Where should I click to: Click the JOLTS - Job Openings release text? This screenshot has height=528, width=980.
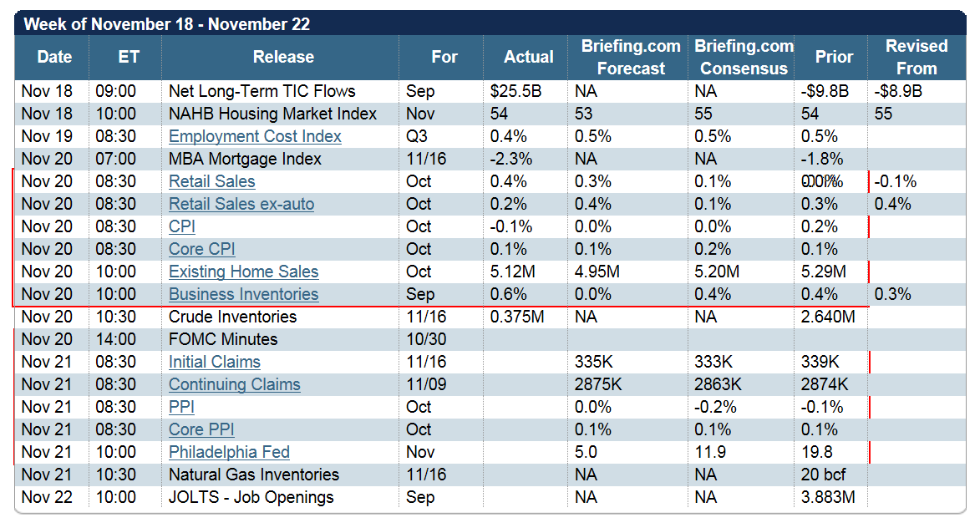pyautogui.click(x=251, y=497)
